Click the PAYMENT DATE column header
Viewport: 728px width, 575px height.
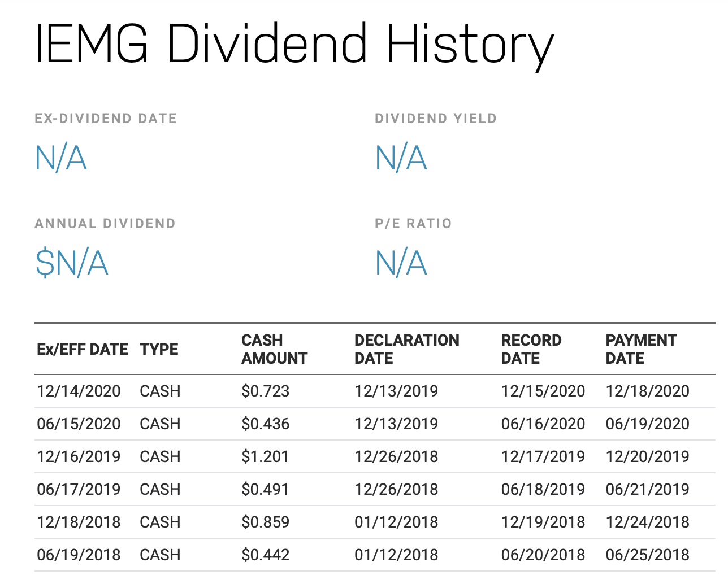point(641,349)
